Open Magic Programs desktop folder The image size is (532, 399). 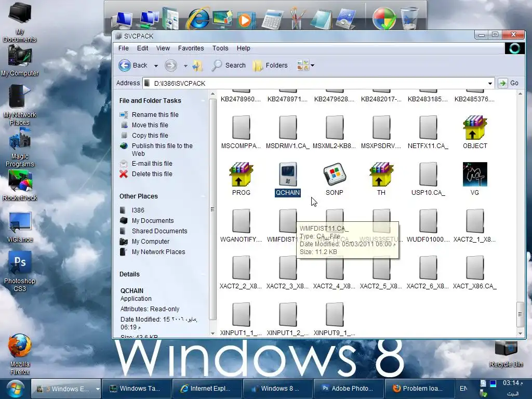pos(20,148)
